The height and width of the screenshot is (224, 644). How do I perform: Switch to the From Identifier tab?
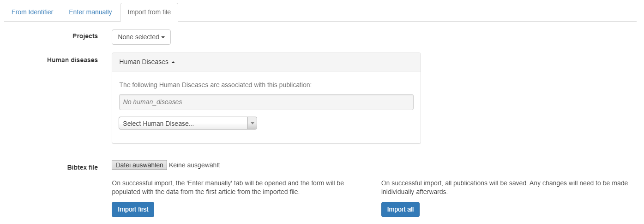click(x=32, y=12)
